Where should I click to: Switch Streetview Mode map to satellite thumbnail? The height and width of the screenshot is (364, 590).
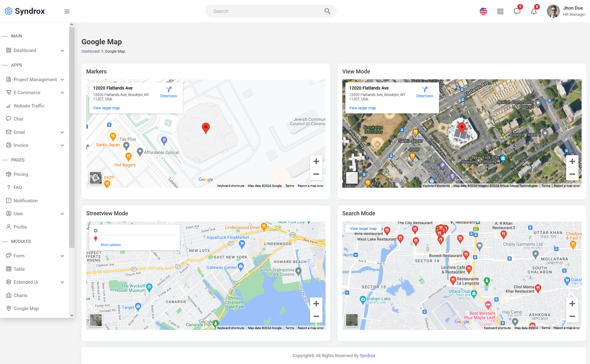click(x=96, y=320)
